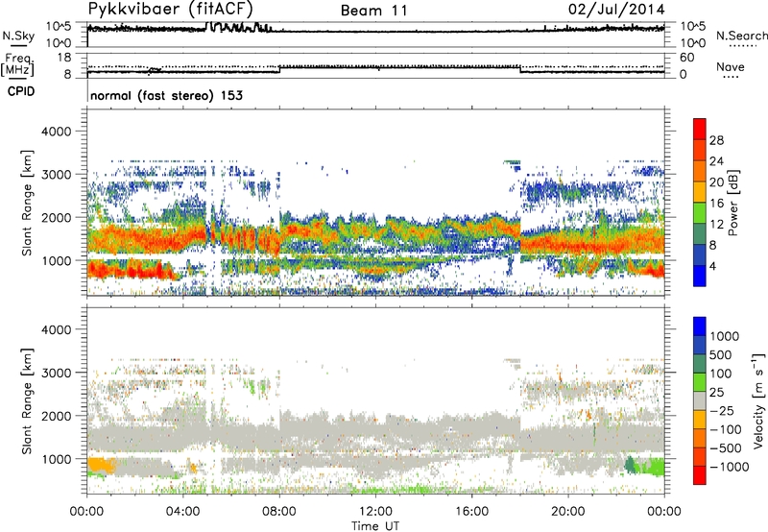Click the gray segment of velocity color bar

[x=700, y=400]
